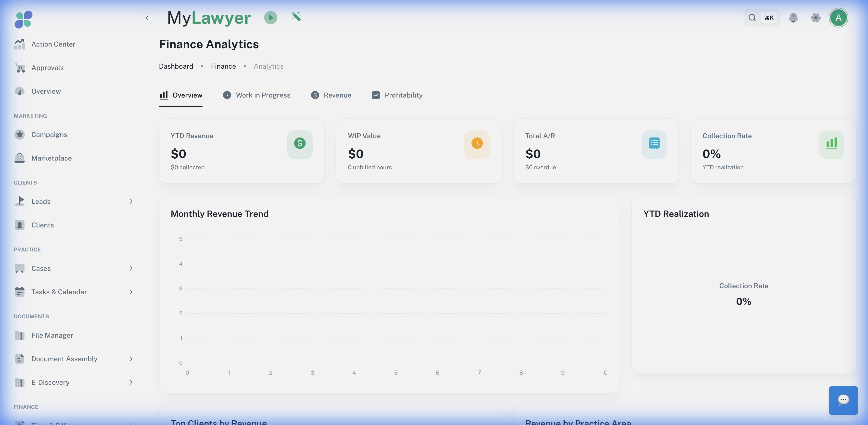Image resolution: width=868 pixels, height=425 pixels.
Task: Click the 'YTD realization' subtitle text
Action: click(723, 167)
